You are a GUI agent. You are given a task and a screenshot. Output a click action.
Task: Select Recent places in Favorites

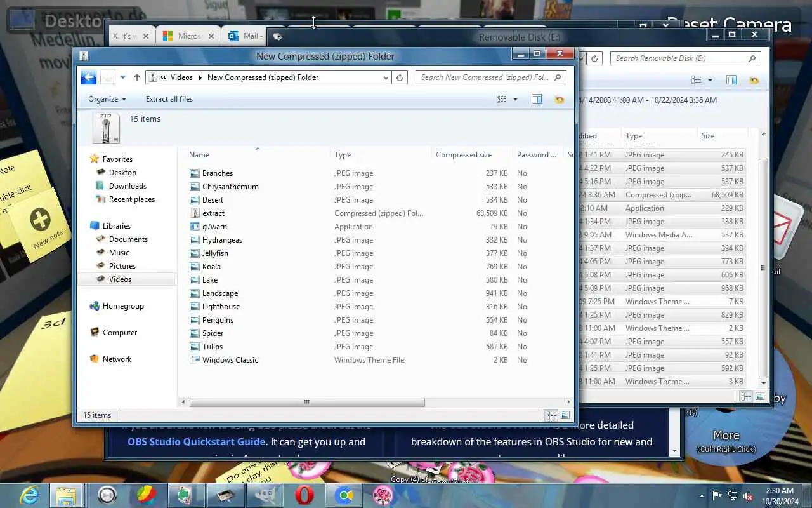coord(132,199)
